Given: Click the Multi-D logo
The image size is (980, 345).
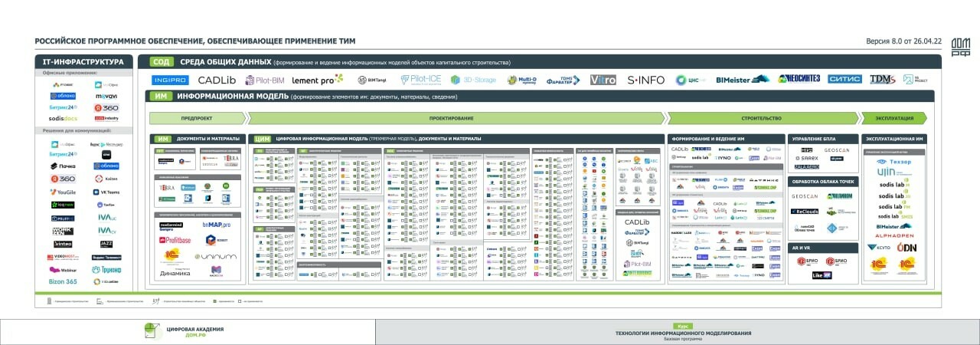Looking at the screenshot, I should (x=522, y=80).
